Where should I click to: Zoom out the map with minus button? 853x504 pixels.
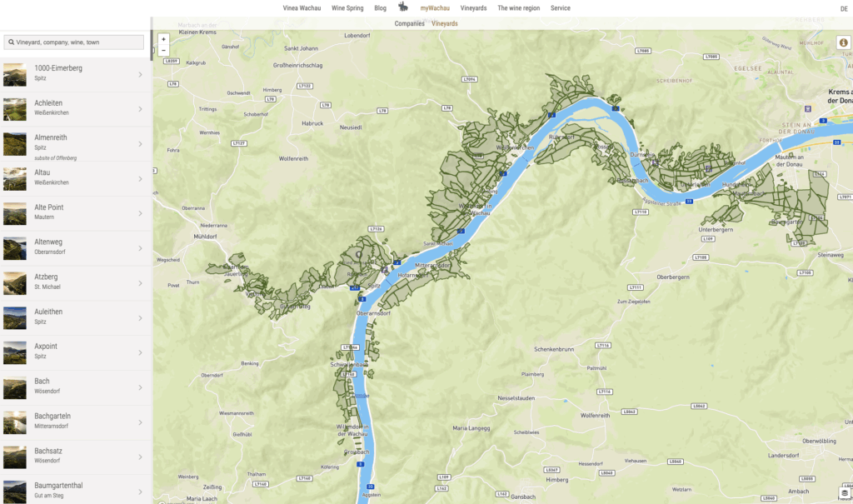[163, 50]
